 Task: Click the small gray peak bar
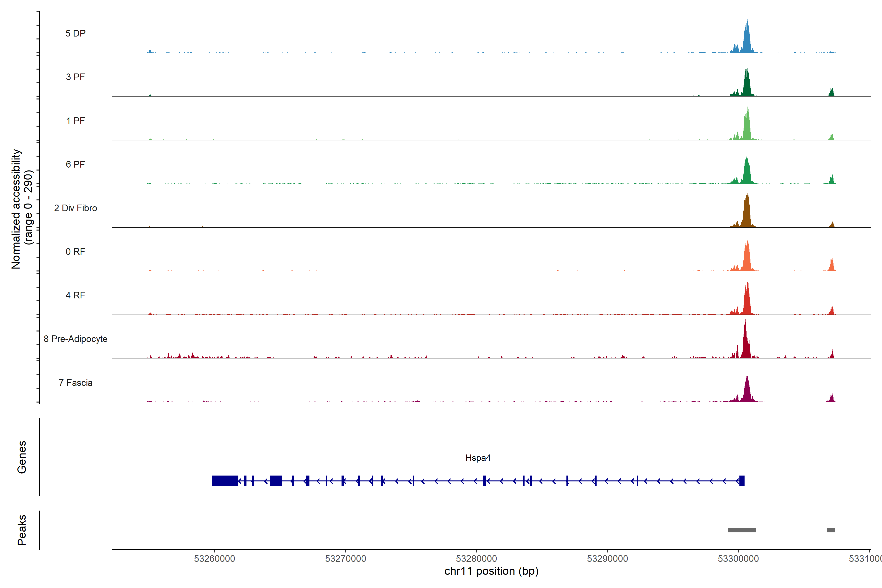click(x=831, y=530)
